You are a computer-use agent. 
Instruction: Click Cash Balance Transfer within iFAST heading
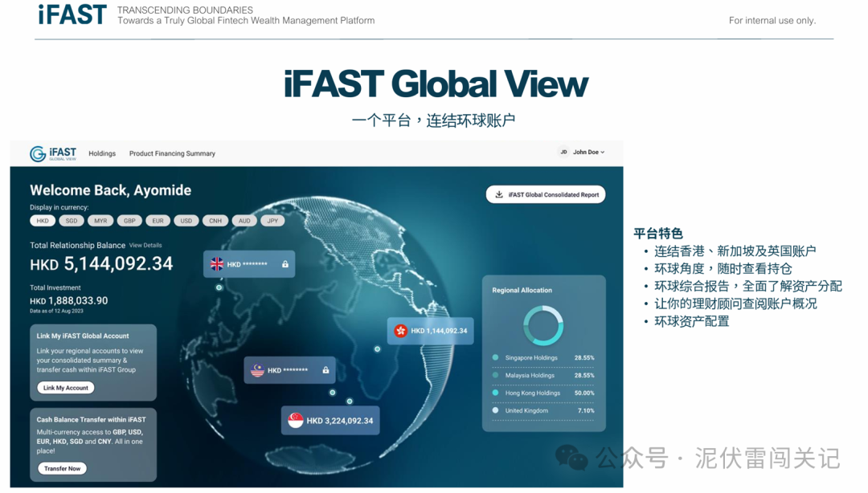pyautogui.click(x=92, y=419)
